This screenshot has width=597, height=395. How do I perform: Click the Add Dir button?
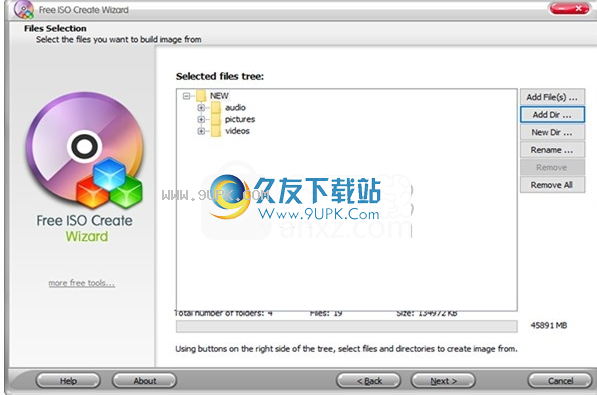(x=552, y=115)
